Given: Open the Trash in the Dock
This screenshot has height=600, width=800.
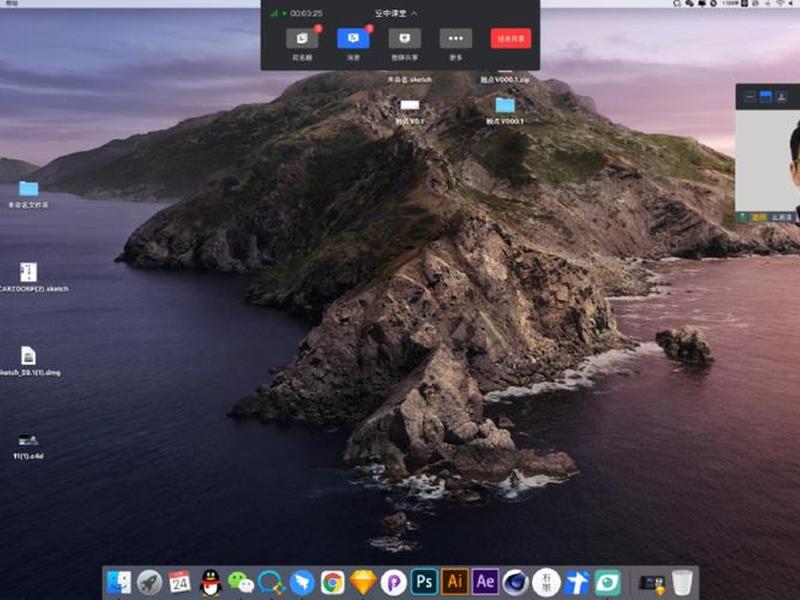Looking at the screenshot, I should (x=683, y=583).
